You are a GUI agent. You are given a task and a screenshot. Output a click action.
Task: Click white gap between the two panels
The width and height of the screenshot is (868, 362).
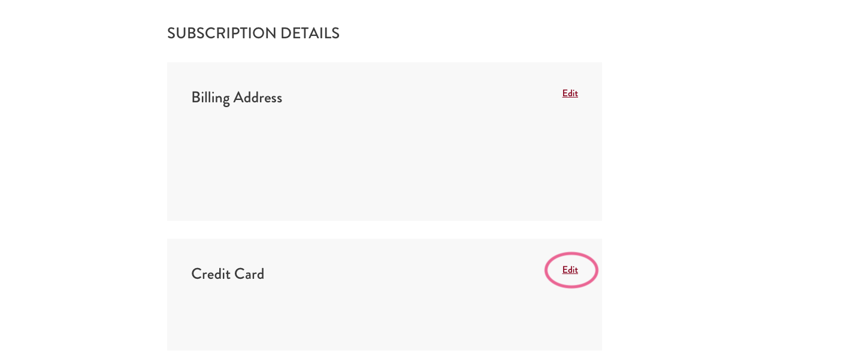point(383,230)
